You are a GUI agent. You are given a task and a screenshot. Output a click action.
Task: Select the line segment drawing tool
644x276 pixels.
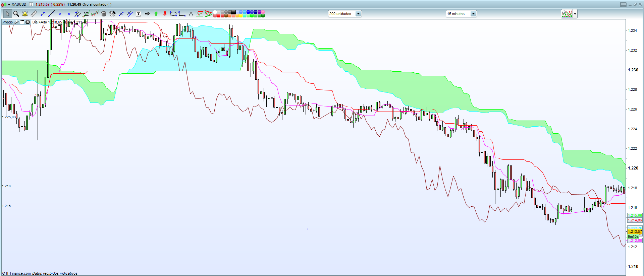(x=43, y=14)
